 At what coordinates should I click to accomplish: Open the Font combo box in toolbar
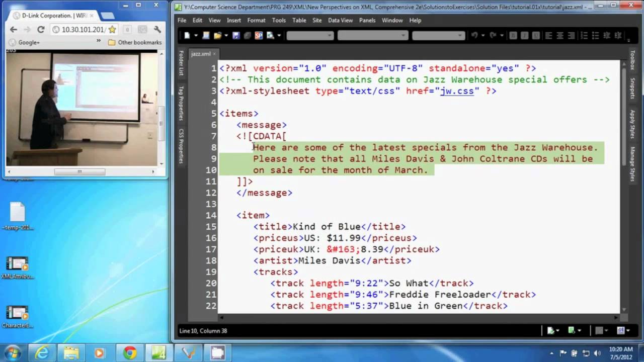[x=373, y=35]
